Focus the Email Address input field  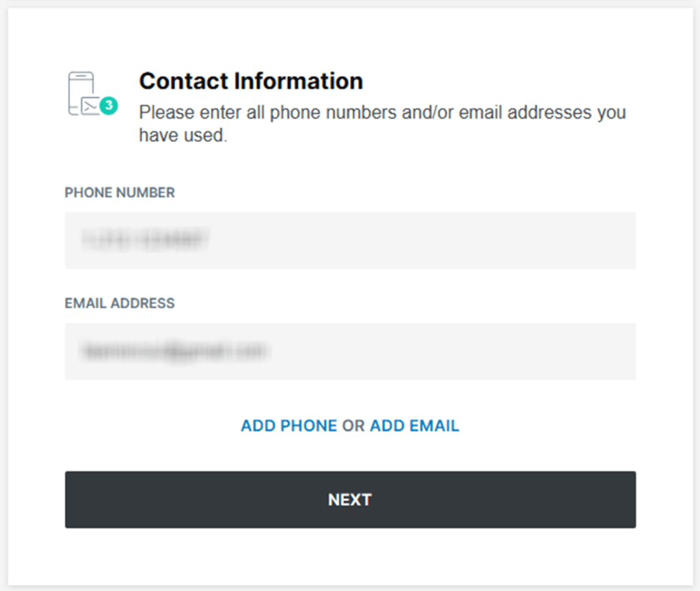(x=350, y=351)
